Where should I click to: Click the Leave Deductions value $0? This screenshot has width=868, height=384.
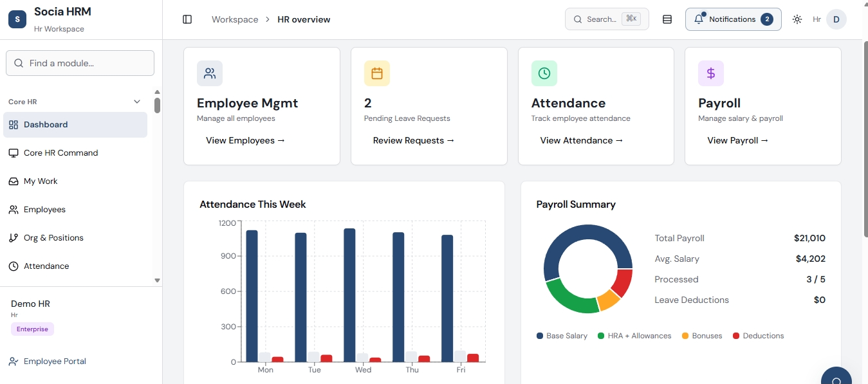(x=820, y=300)
